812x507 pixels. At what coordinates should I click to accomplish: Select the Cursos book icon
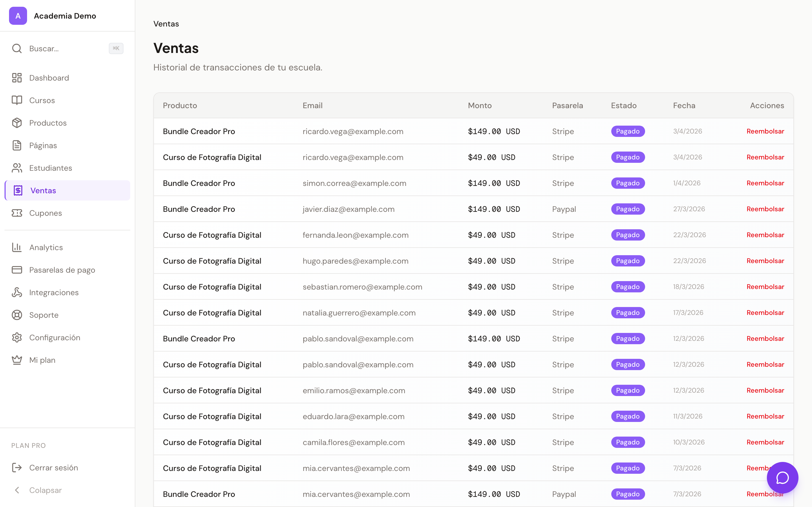coord(17,100)
